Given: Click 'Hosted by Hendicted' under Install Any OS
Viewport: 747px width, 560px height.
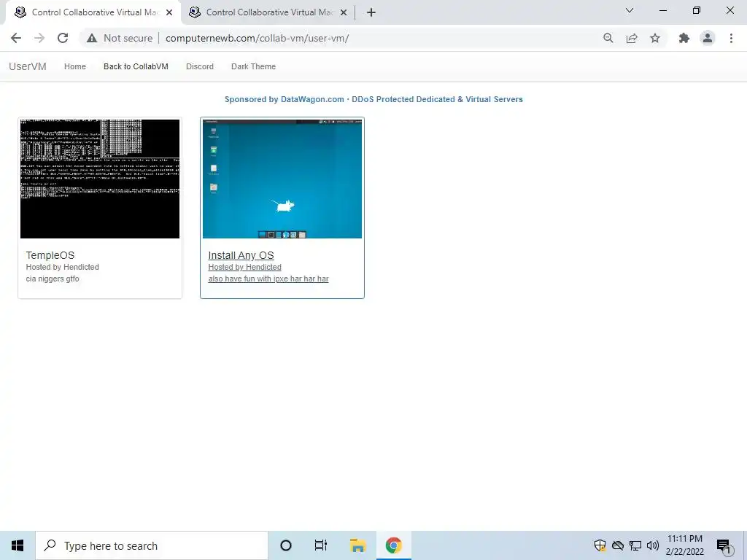Looking at the screenshot, I should point(245,267).
